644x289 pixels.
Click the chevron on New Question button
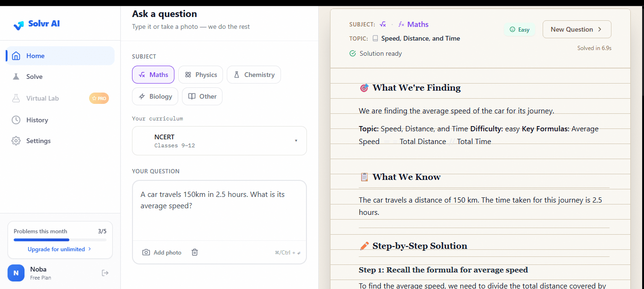[600, 29]
